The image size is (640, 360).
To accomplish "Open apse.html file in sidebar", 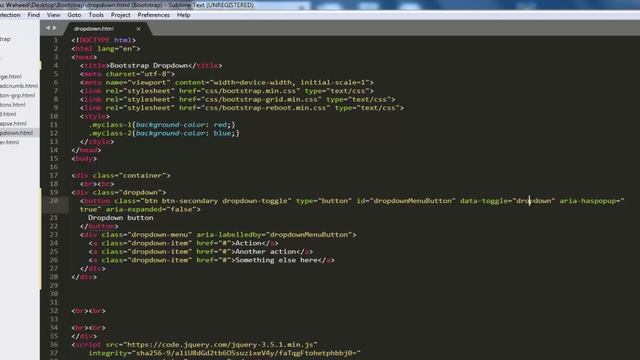I will coord(13,123).
